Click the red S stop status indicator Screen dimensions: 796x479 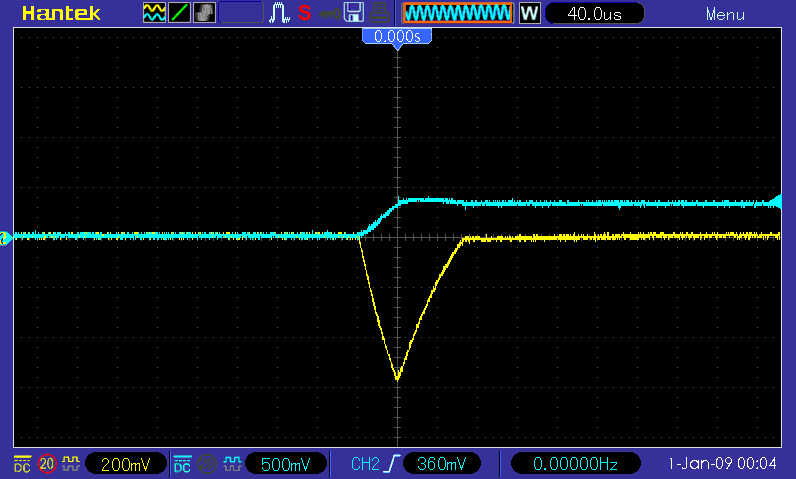(304, 13)
